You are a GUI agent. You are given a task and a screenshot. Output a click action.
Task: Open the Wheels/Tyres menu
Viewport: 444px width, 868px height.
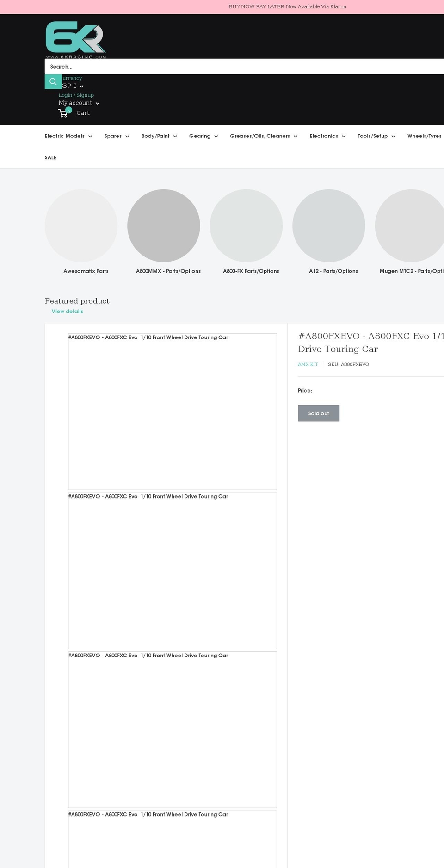425,136
